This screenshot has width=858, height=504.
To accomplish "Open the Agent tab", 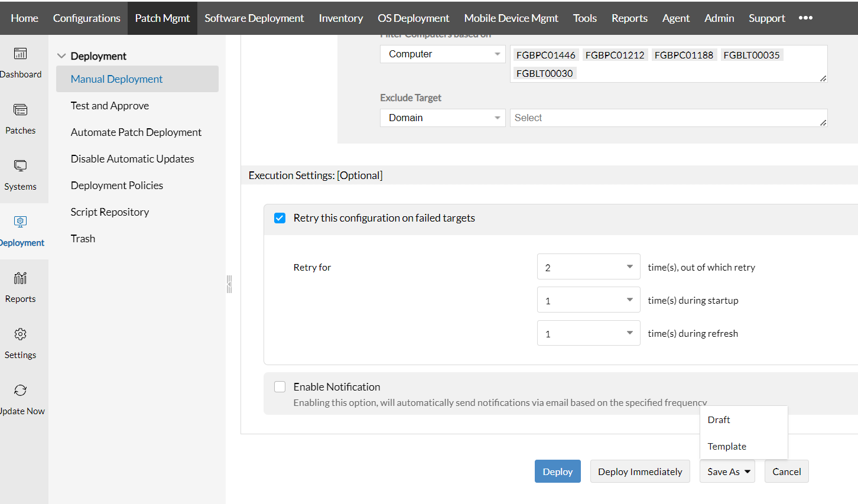I will (x=676, y=18).
